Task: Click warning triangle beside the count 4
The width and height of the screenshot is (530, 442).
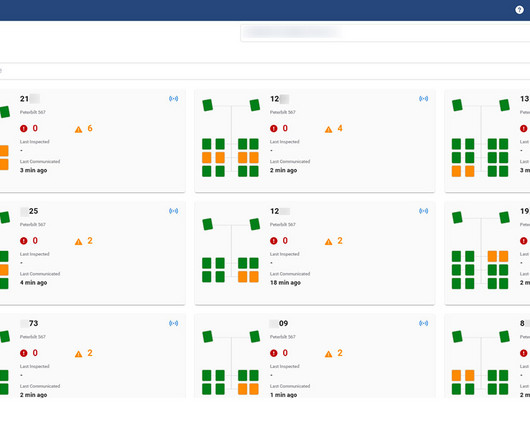Action: click(329, 129)
